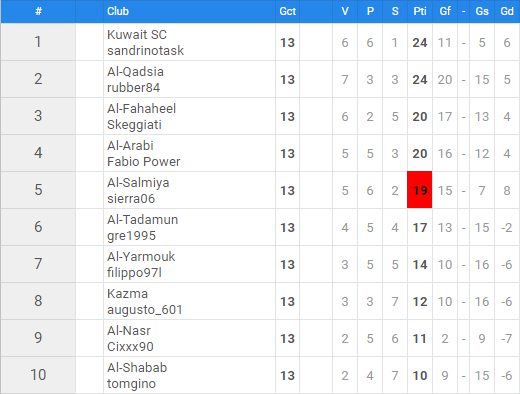Image resolution: width=520 pixels, height=394 pixels.
Task: Click the red highlighted 19 points cell
Action: coord(419,190)
